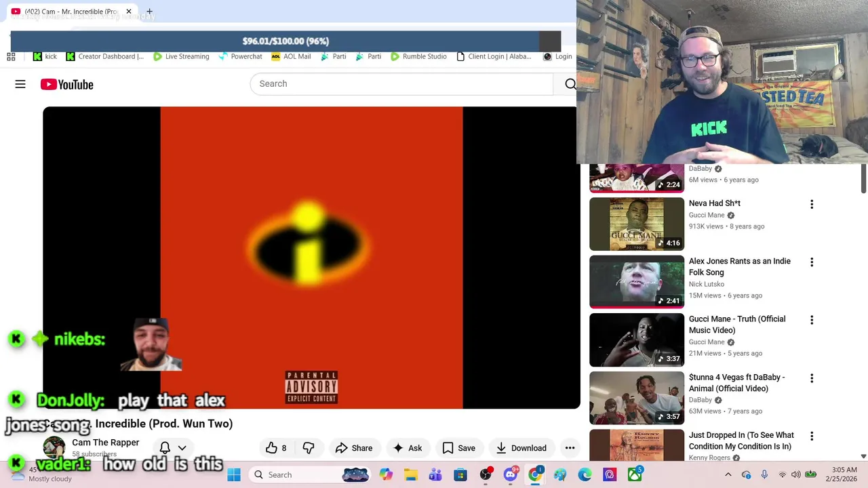Play Stunna 4 Vegas Animal thumbnail
This screenshot has width=868, height=488.
[x=637, y=398]
